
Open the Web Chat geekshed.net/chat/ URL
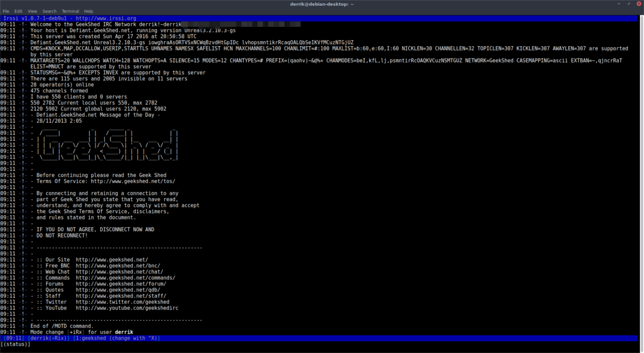point(119,272)
